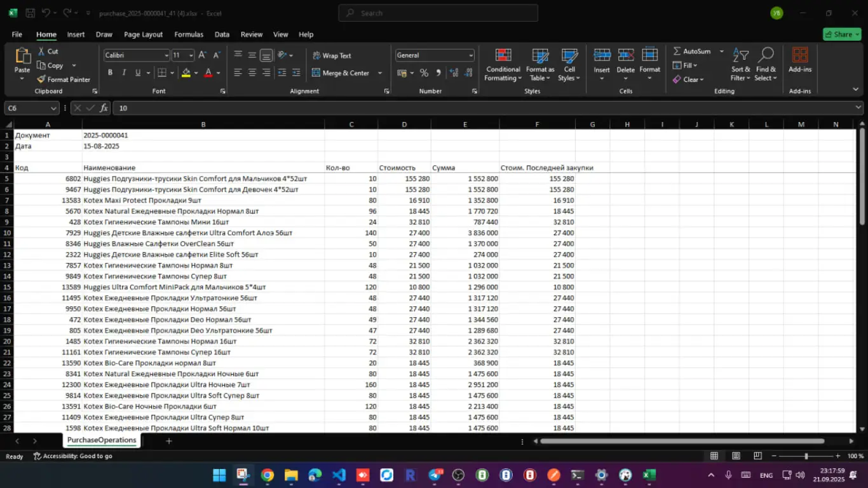Open the Page Layout ribbon tab
The height and width of the screenshot is (488, 868).
[x=143, y=34]
